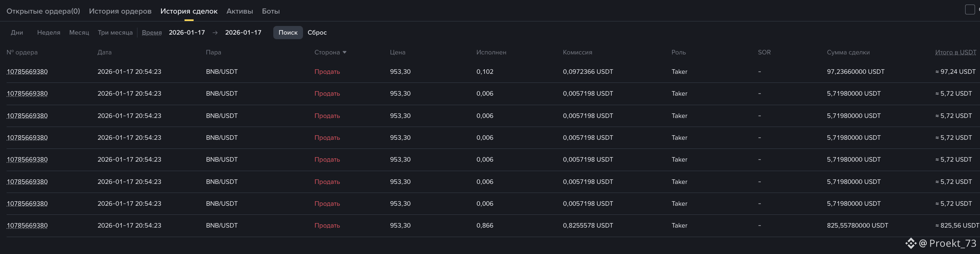980x254 pixels.
Task: Choose the Неделя time range filter
Action: (49, 33)
